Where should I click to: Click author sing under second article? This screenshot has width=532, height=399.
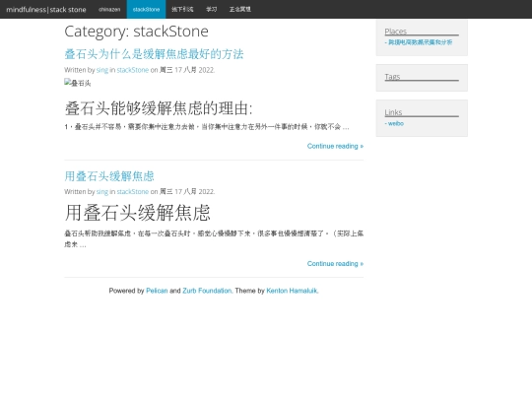click(102, 192)
